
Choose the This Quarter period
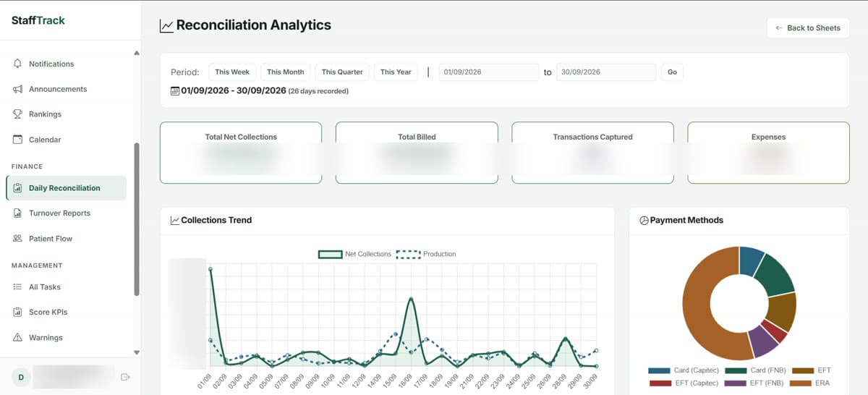pos(342,72)
